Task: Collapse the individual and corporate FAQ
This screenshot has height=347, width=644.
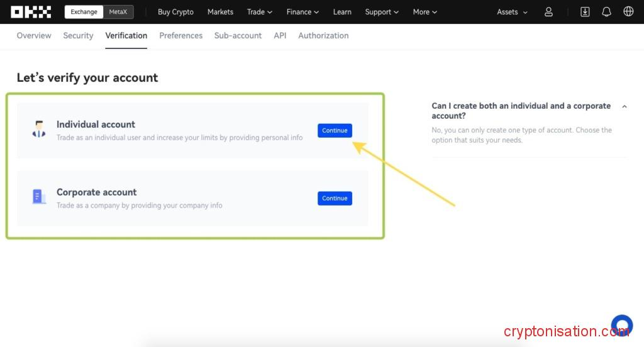Action: 624,107
